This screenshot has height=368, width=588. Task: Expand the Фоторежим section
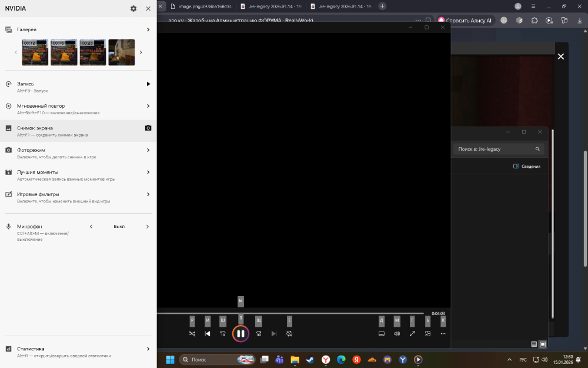148,150
